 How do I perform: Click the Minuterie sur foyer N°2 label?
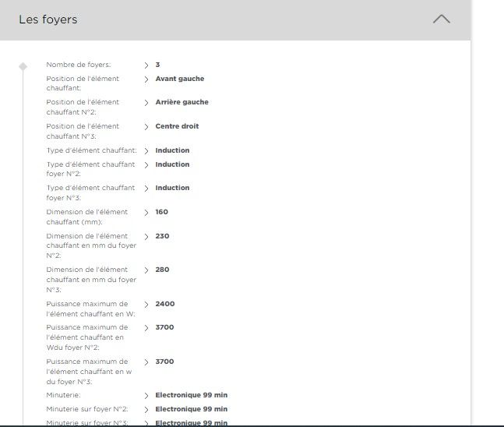point(87,409)
